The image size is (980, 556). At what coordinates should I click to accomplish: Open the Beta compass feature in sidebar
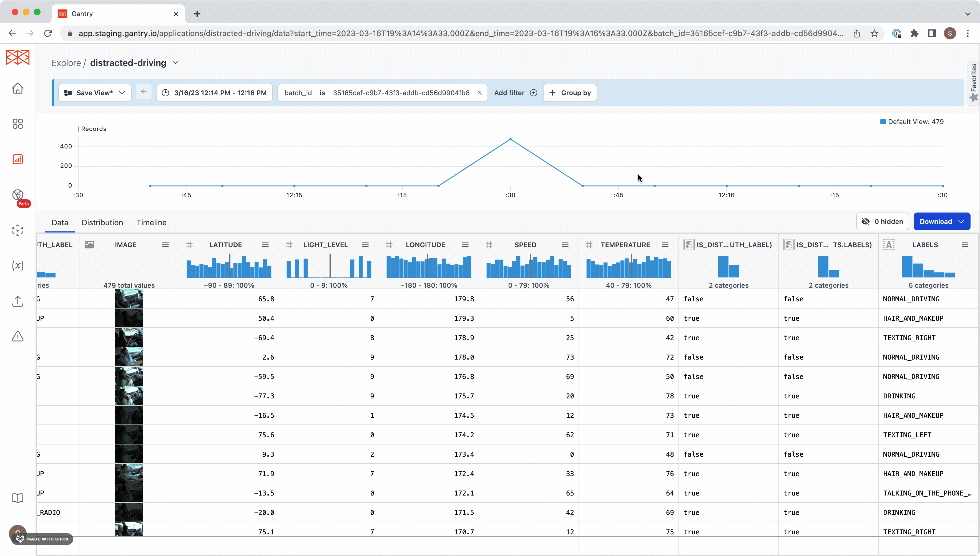point(17,195)
